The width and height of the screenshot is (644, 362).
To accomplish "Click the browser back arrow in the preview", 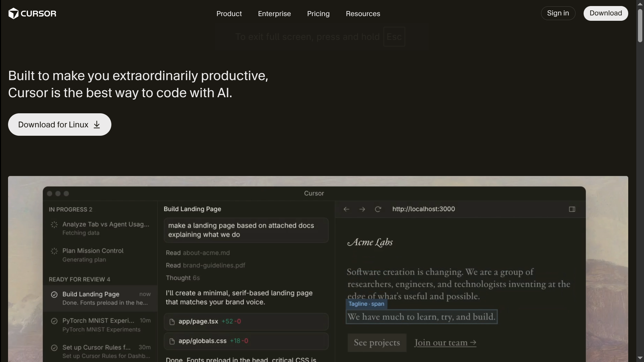I will [346, 209].
